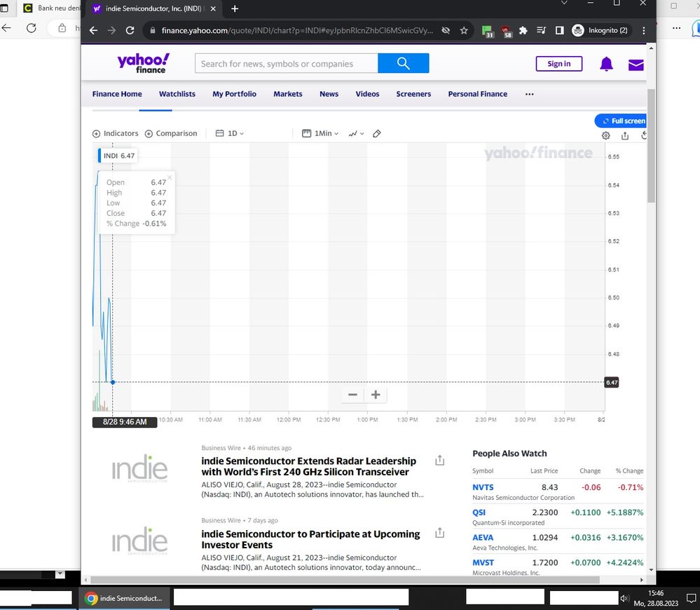The height and width of the screenshot is (610, 700).
Task: Click the indie Semiconductor taskbar button
Action: tap(124, 598)
